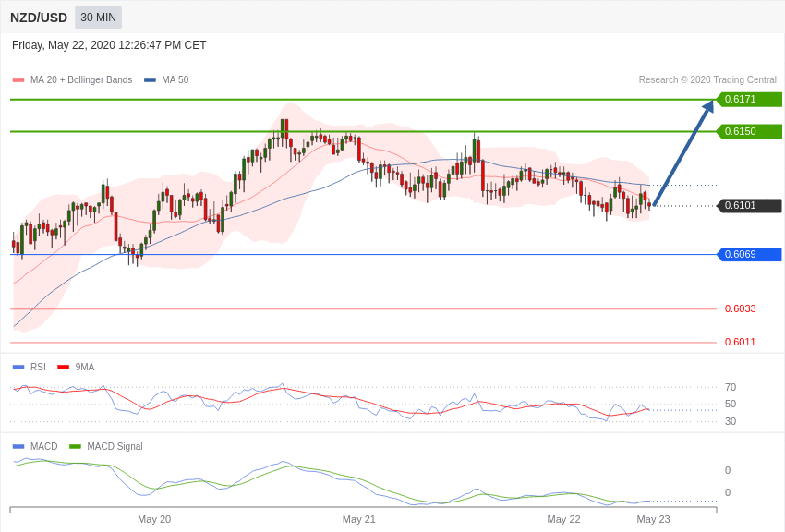Click the blue MACD legend swatch
Viewport: 785px width, 532px height.
18,446
